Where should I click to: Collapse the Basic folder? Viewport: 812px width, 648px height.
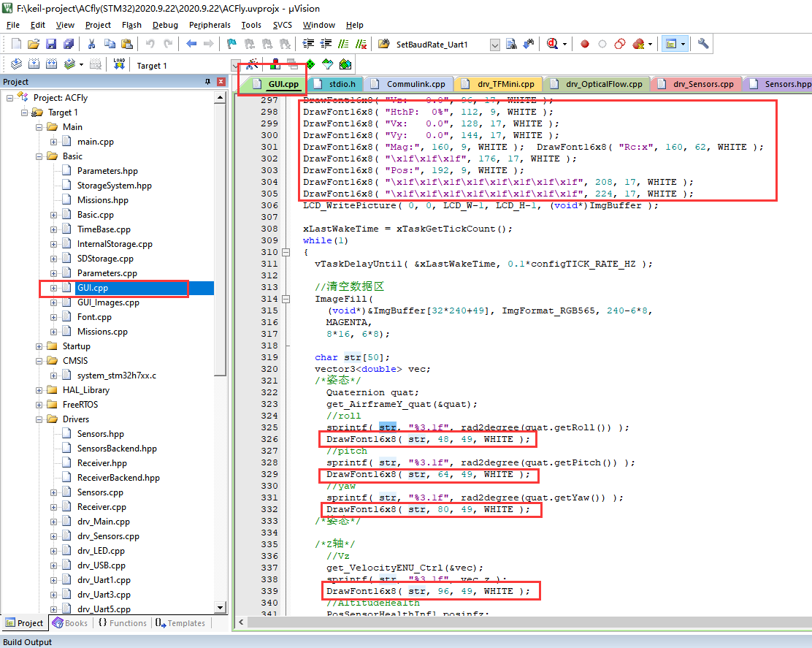[x=39, y=156]
